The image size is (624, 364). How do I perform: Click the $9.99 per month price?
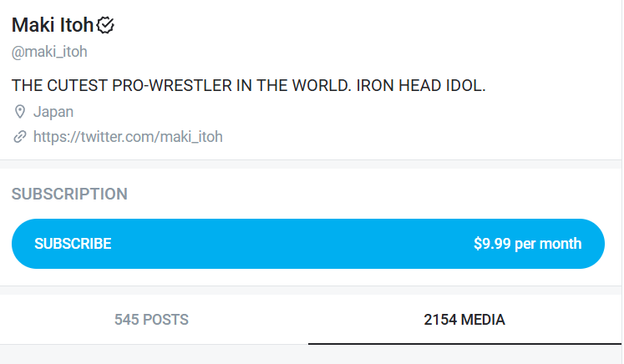(x=527, y=244)
